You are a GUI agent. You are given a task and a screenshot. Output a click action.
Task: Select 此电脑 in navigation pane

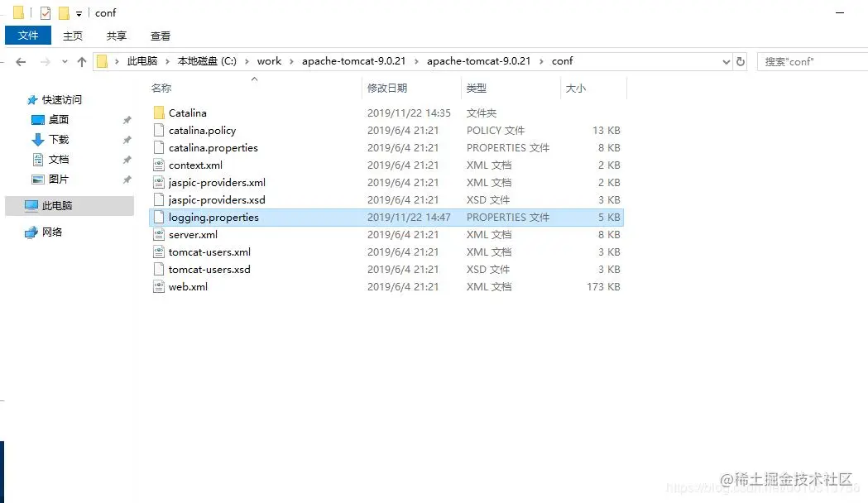click(70, 206)
